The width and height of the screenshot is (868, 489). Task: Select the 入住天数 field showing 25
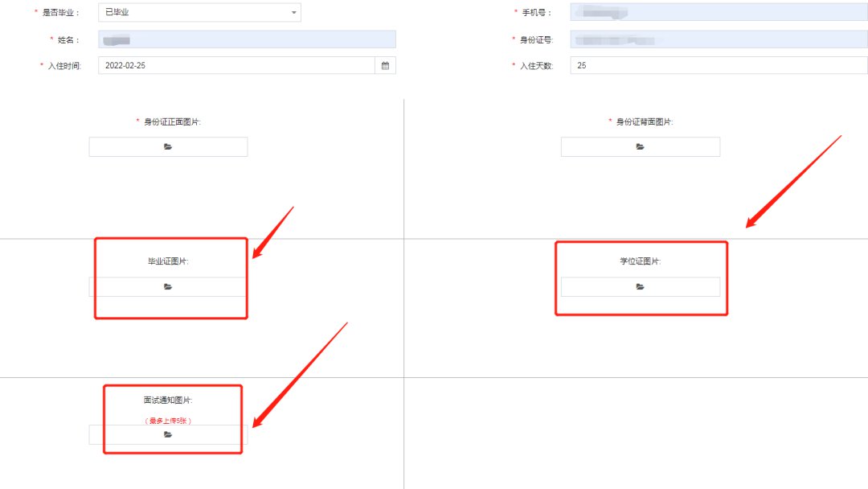(719, 65)
